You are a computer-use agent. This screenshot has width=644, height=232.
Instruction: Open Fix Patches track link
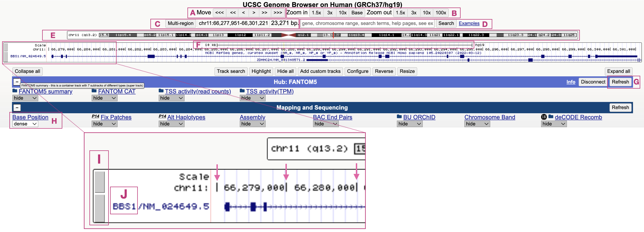[116, 117]
